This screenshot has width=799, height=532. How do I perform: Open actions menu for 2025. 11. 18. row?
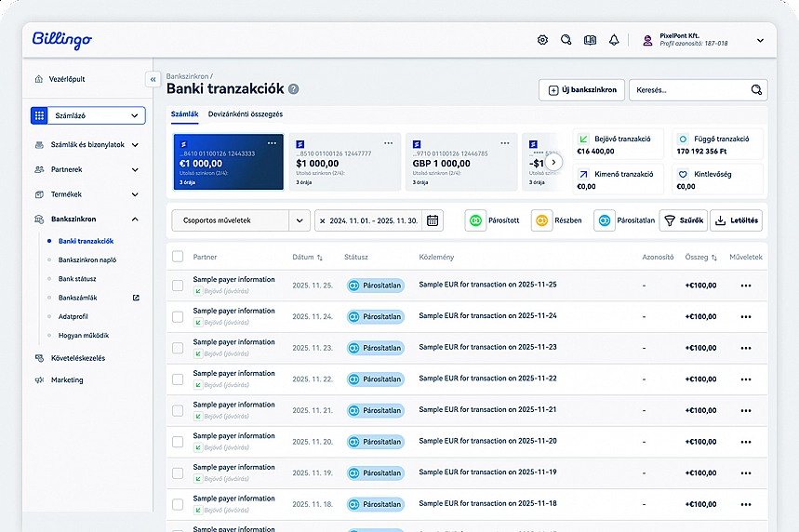coord(746,504)
